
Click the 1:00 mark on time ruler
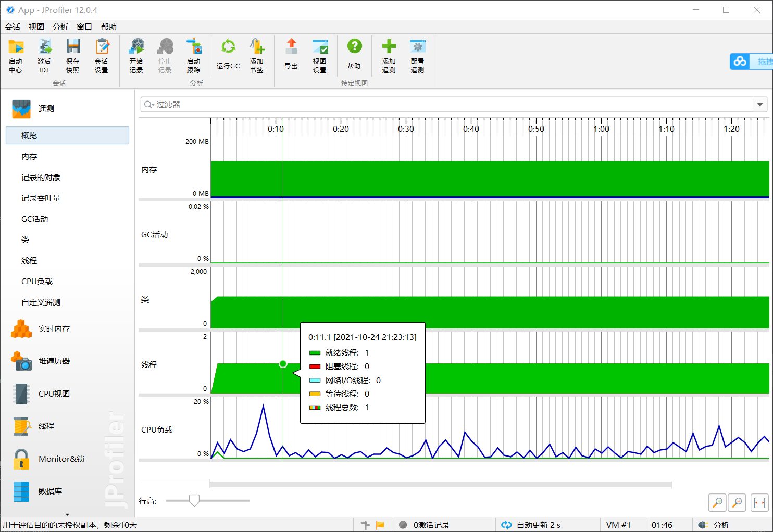(x=602, y=129)
